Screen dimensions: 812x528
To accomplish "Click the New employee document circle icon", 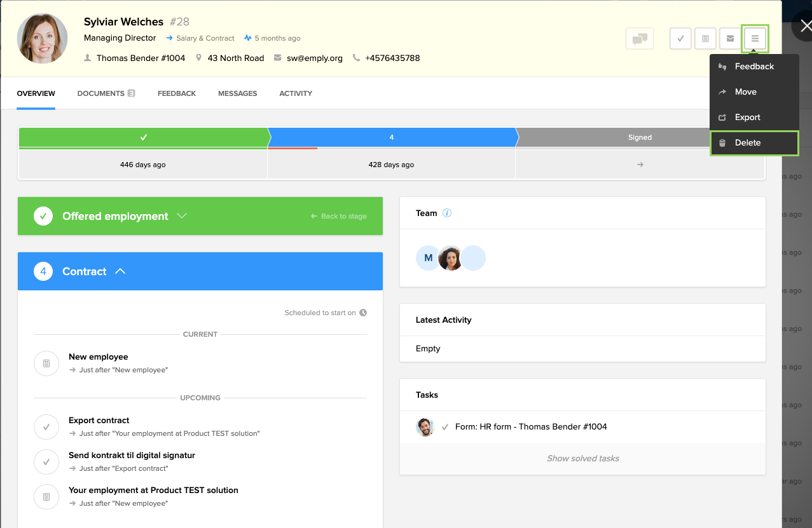I will 46,363.
